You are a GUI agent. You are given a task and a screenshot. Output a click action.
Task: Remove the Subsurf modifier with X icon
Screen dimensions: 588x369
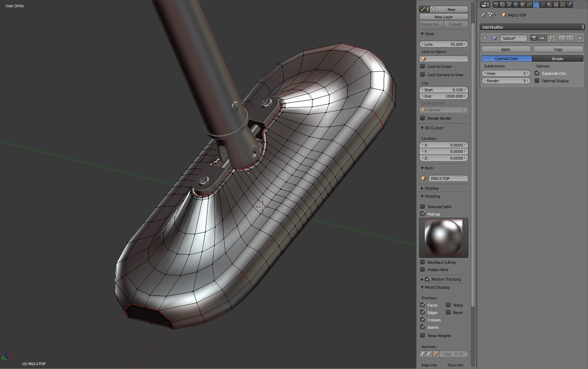point(580,38)
